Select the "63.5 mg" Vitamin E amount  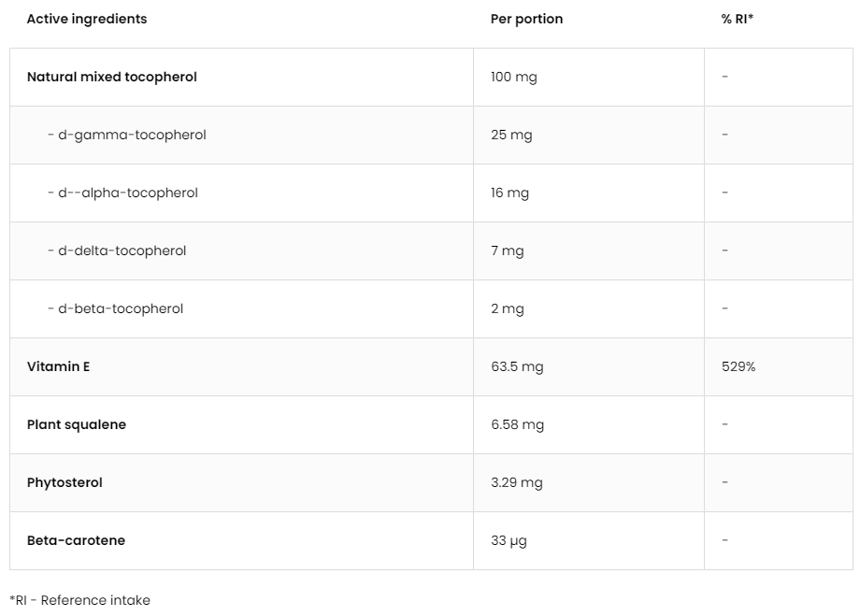click(517, 366)
